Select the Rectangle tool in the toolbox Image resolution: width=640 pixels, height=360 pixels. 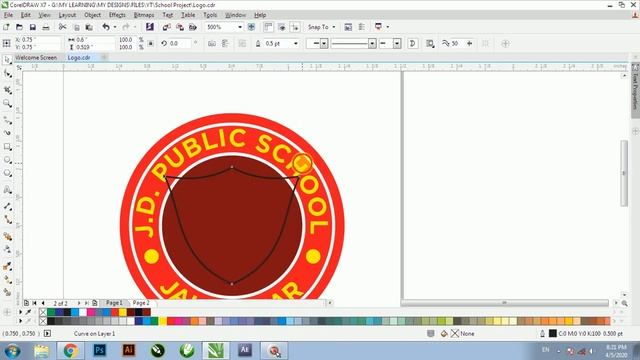(7, 147)
